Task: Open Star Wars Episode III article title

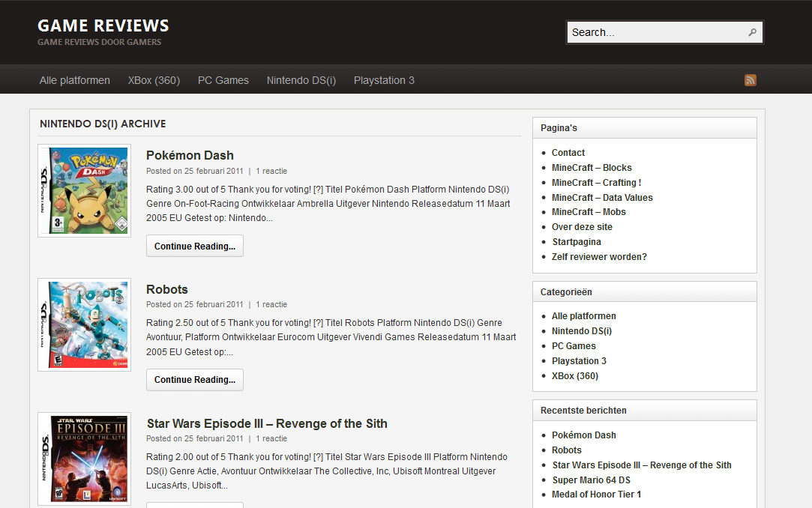Action: [267, 423]
